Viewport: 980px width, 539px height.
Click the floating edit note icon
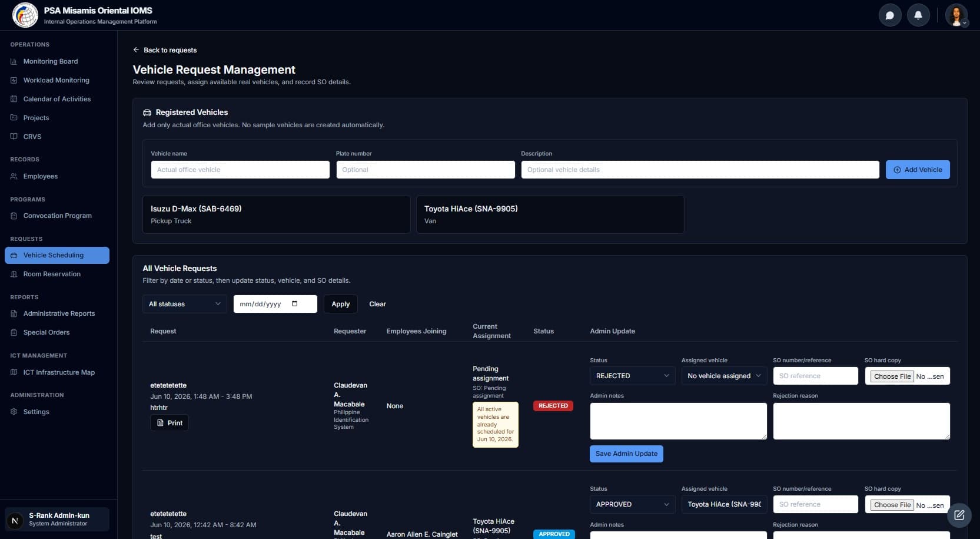click(x=959, y=515)
